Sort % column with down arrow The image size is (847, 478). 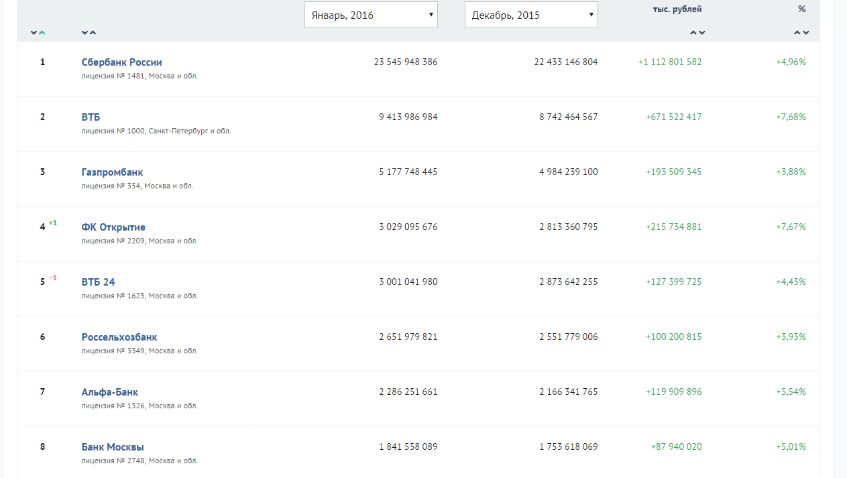pyautogui.click(x=806, y=33)
